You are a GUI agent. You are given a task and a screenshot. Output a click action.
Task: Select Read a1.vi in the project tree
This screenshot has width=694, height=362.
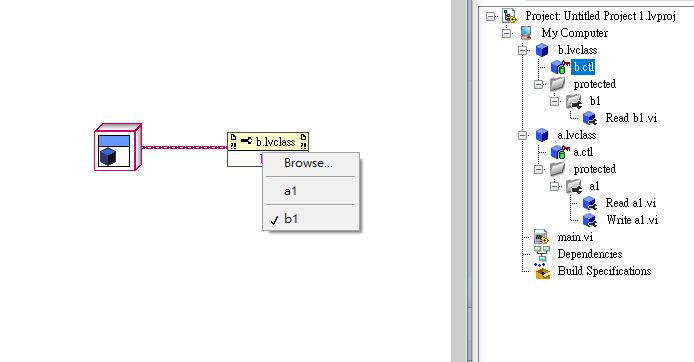click(x=630, y=203)
